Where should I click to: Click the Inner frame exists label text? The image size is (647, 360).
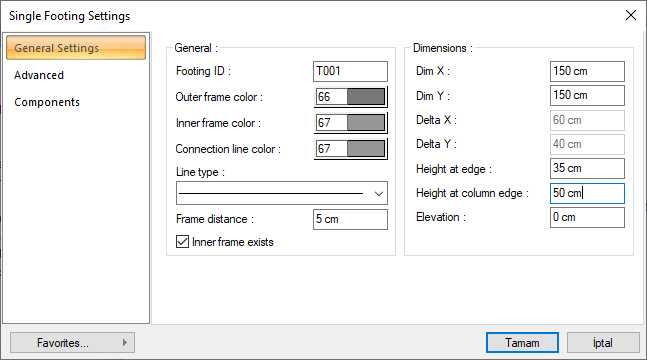[233, 242]
